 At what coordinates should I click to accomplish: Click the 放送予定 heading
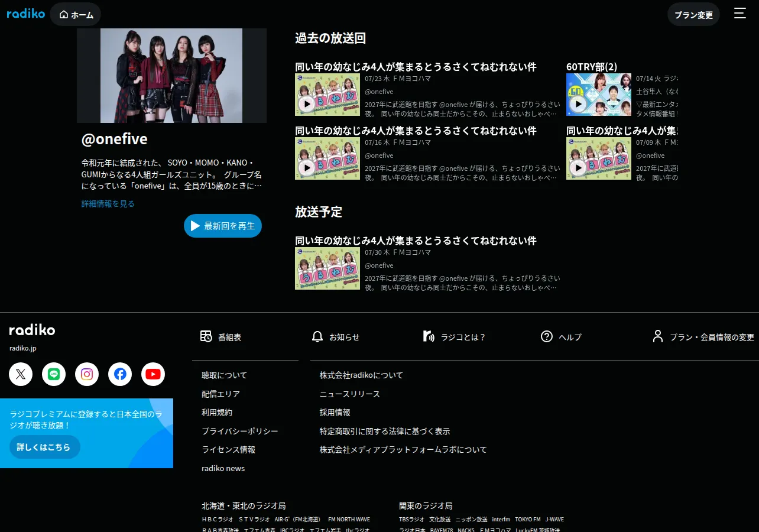[x=319, y=212]
